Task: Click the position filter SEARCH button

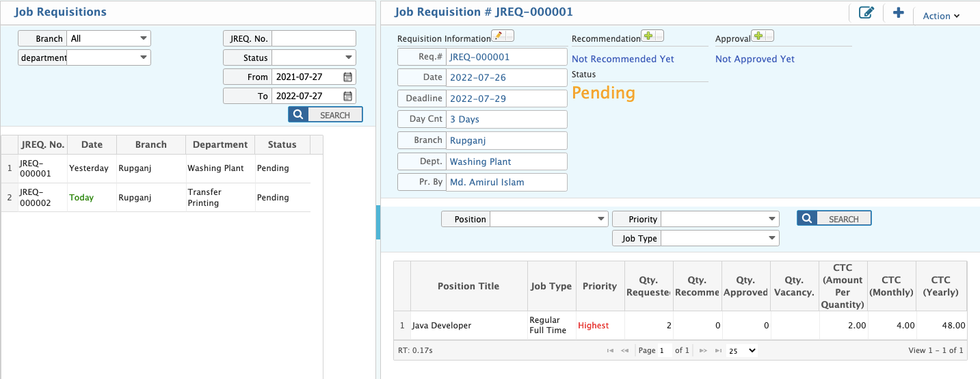Action: pyautogui.click(x=834, y=219)
